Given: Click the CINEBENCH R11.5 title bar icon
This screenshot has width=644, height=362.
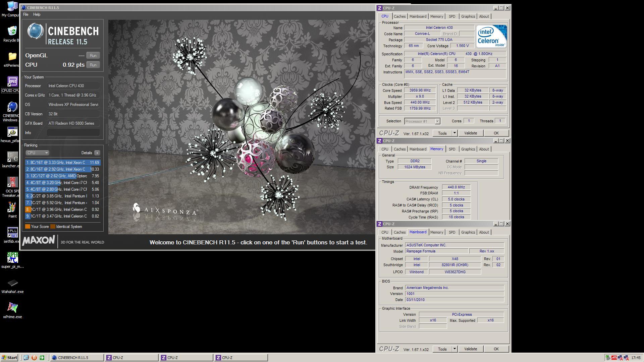Looking at the screenshot, I should [x=23, y=7].
